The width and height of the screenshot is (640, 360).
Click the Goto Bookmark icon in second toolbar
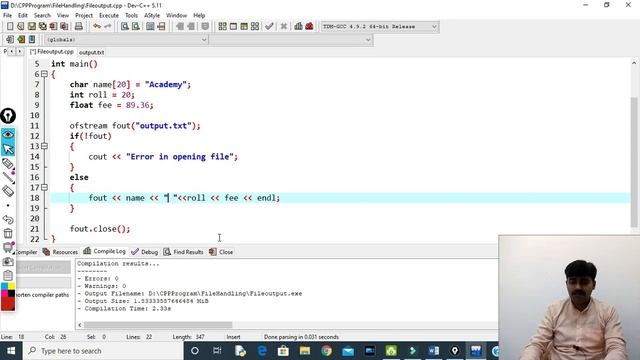32,40
